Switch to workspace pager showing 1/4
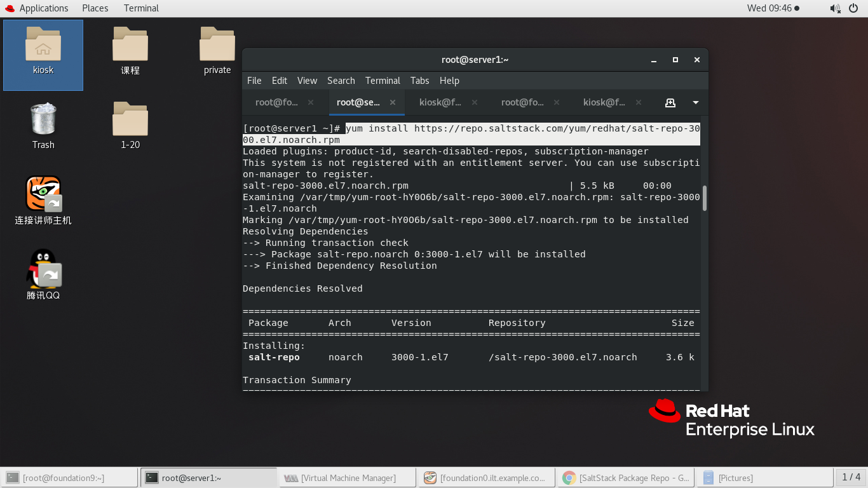868x488 pixels. click(x=851, y=477)
